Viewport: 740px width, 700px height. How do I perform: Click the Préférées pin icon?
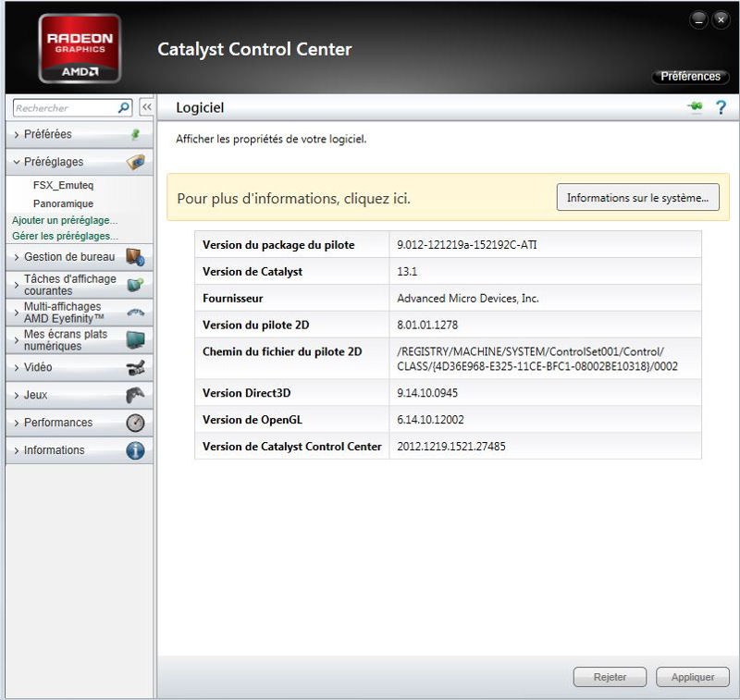[x=135, y=134]
